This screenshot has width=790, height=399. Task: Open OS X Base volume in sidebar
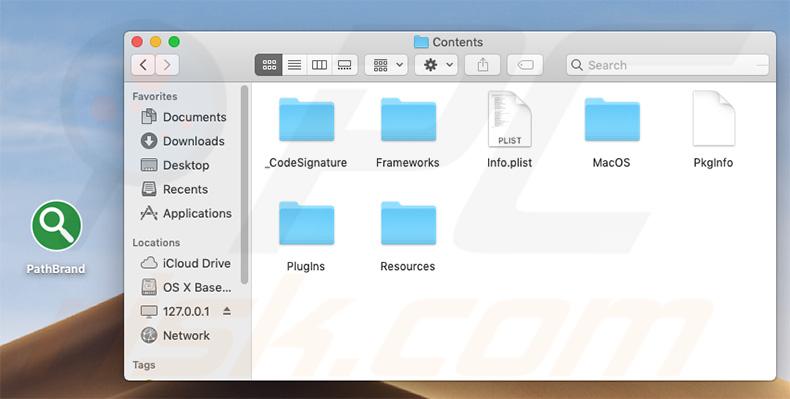[186, 287]
